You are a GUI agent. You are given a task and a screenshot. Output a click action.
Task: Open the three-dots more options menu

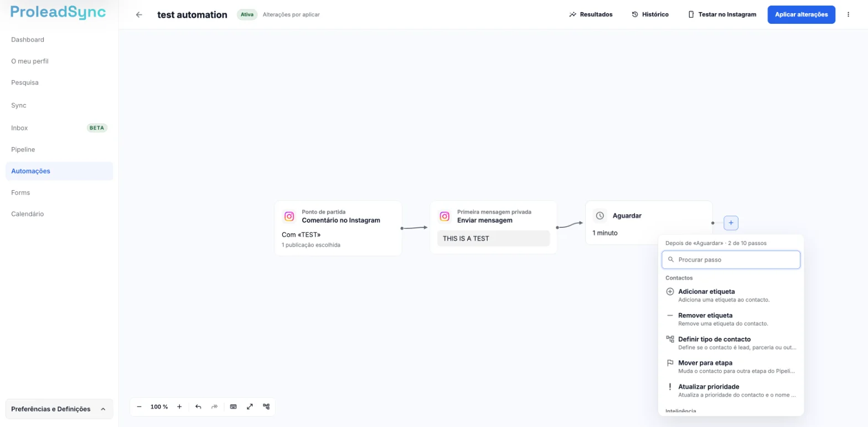[x=849, y=14]
